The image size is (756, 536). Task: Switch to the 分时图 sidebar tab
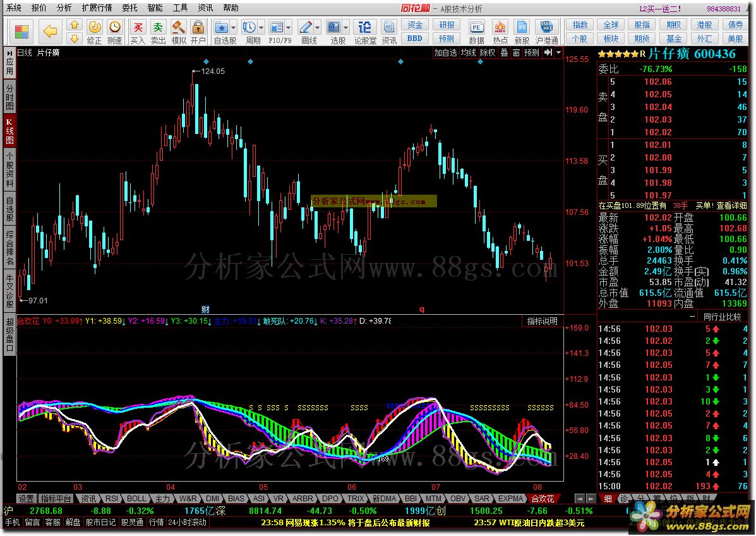pos(9,97)
